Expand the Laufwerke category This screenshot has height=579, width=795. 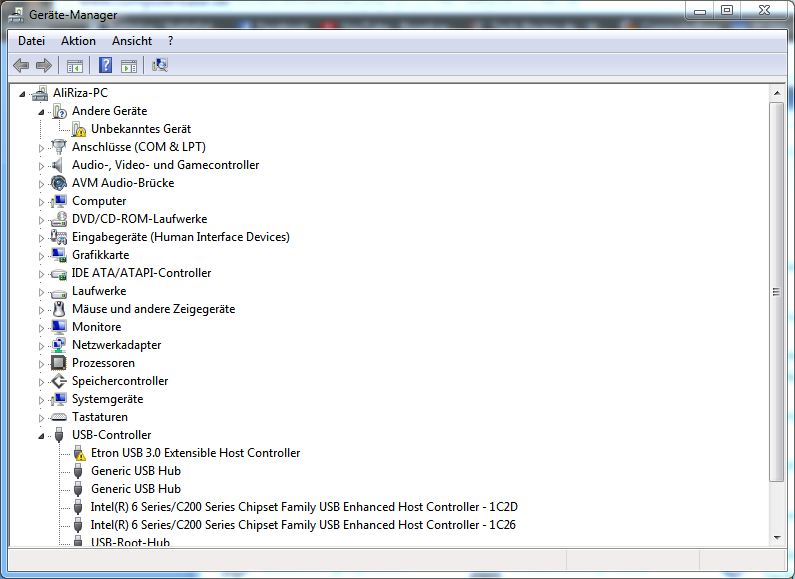41,292
